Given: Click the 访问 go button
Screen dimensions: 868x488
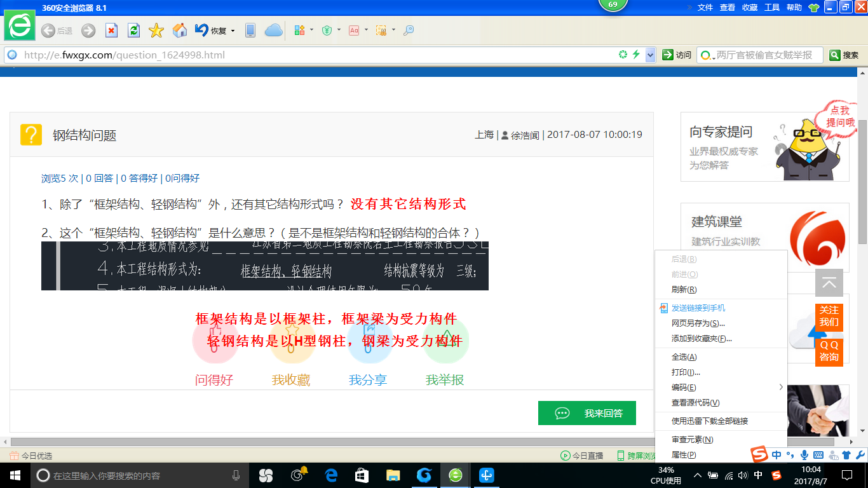Looking at the screenshot, I should coord(677,55).
